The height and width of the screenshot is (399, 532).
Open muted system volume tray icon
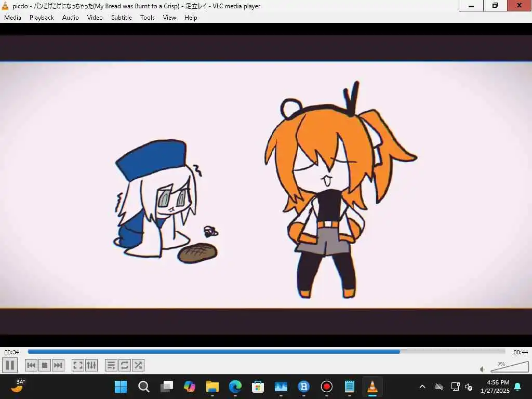tap(469, 387)
